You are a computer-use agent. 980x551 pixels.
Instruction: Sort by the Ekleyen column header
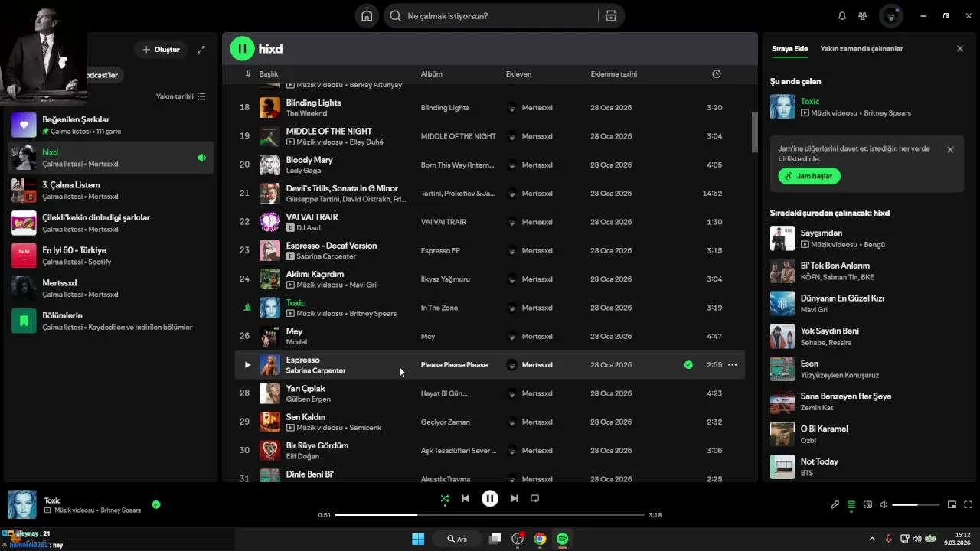(x=518, y=74)
